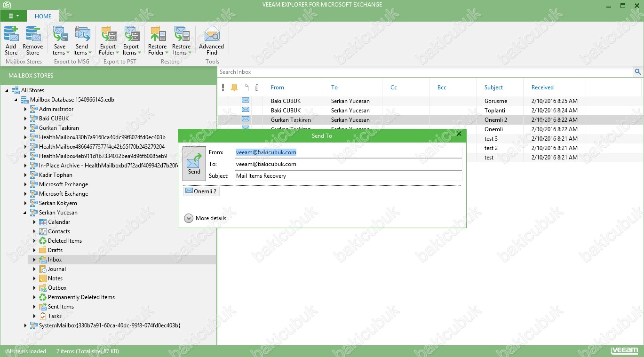Click the Send Items ribbon button
The height and width of the screenshot is (357, 644).
pyautogui.click(x=82, y=40)
